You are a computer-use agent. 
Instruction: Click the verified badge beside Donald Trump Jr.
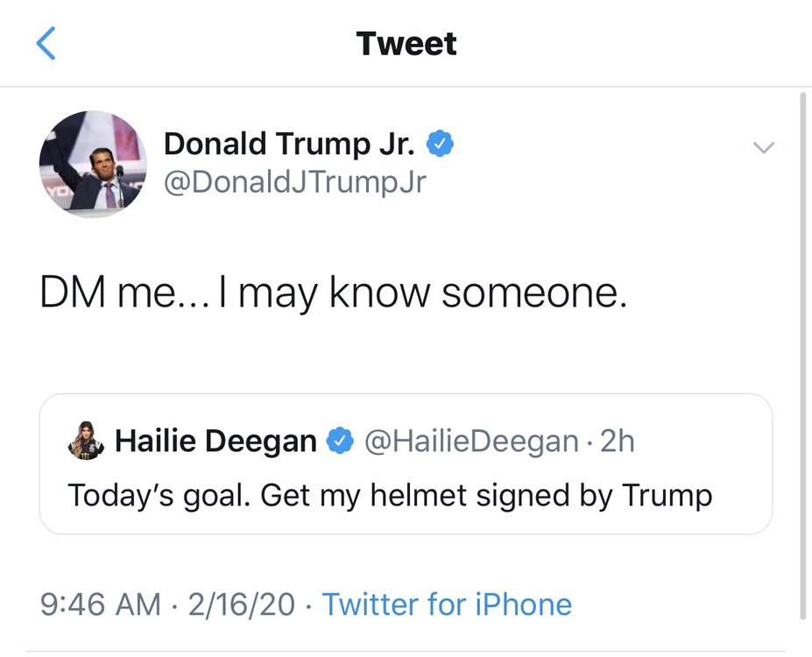click(440, 144)
